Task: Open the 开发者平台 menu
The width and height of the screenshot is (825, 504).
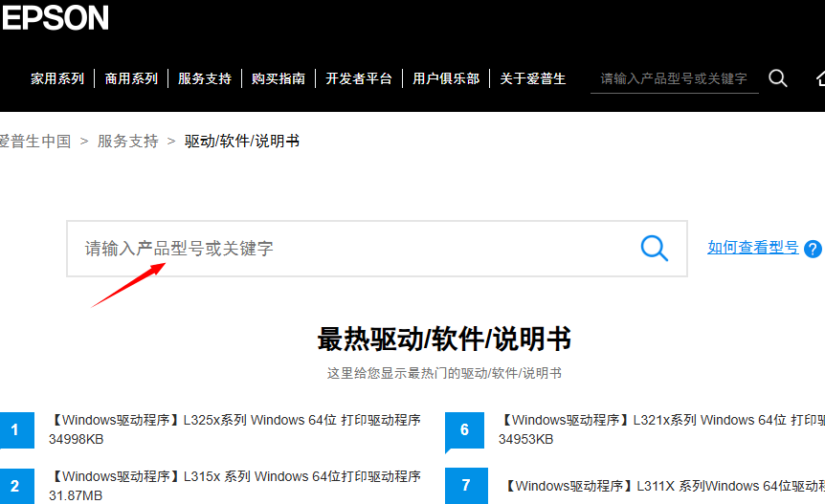Action: point(359,78)
